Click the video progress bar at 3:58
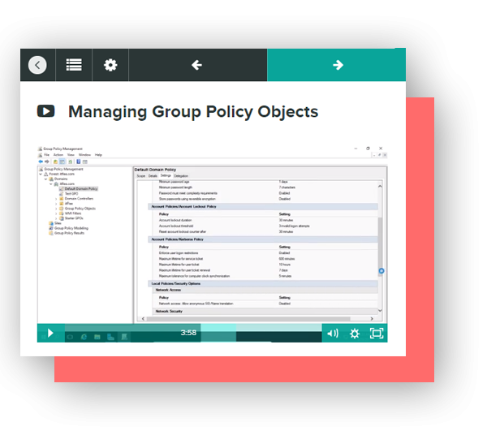The width and height of the screenshot is (487, 448). click(189, 333)
